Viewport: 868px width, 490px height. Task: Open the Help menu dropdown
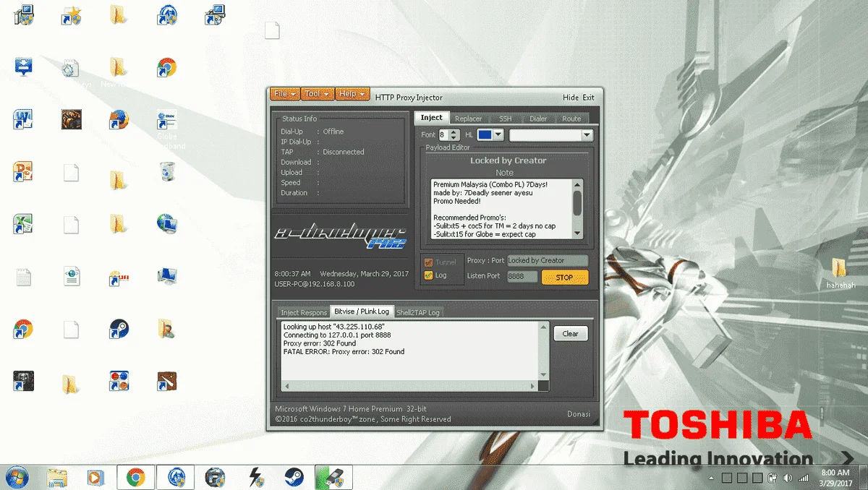tap(352, 94)
